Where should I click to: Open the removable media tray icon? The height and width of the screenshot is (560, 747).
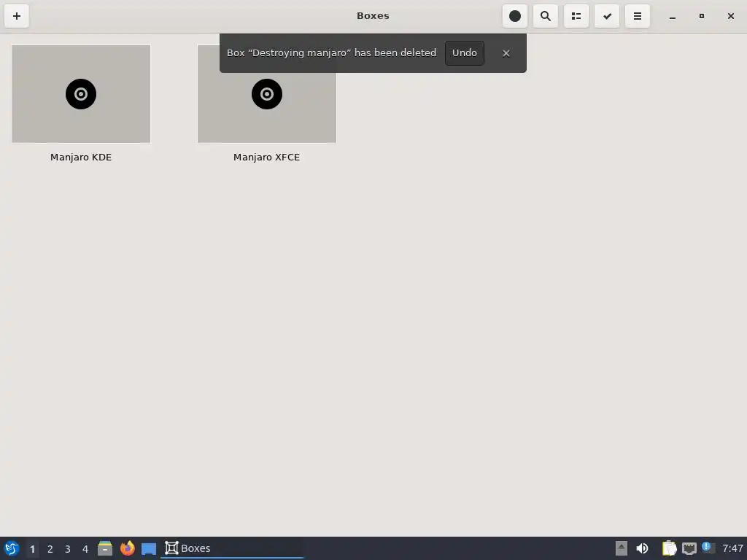tap(622, 548)
